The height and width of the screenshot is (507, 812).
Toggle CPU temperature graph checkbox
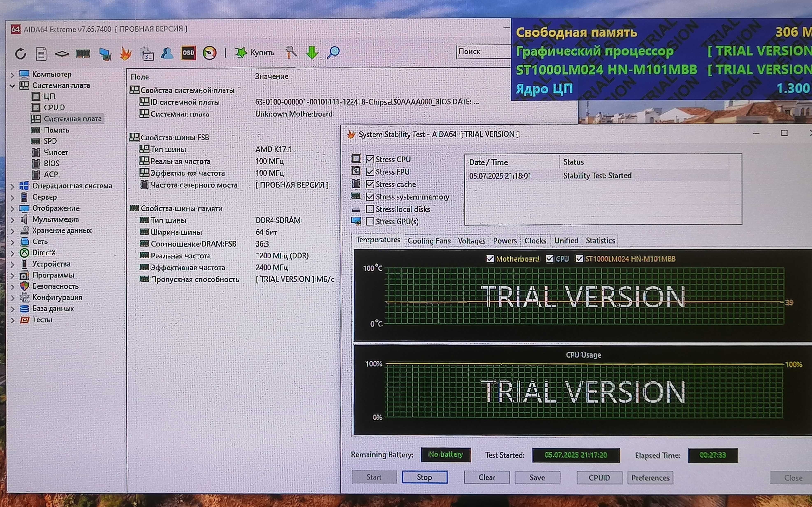point(550,259)
